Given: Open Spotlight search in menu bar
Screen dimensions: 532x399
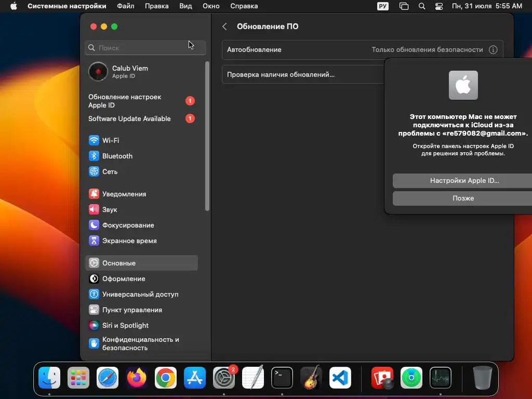Looking at the screenshot, I should click(422, 6).
